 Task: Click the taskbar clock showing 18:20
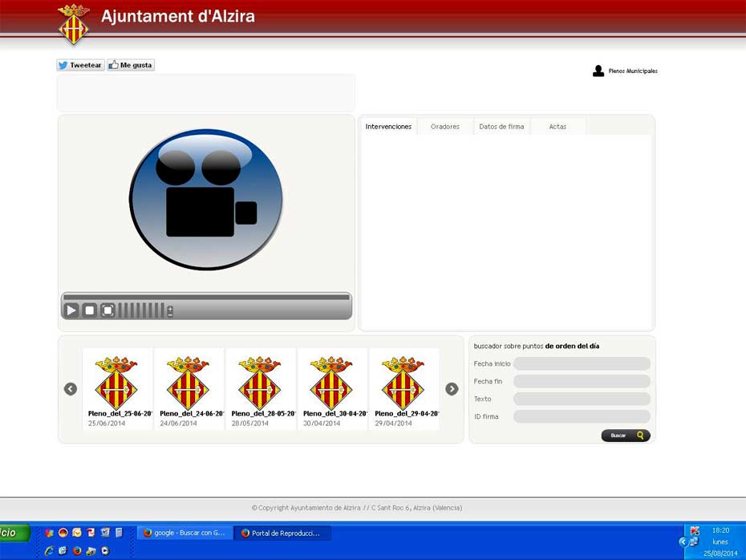(x=720, y=530)
